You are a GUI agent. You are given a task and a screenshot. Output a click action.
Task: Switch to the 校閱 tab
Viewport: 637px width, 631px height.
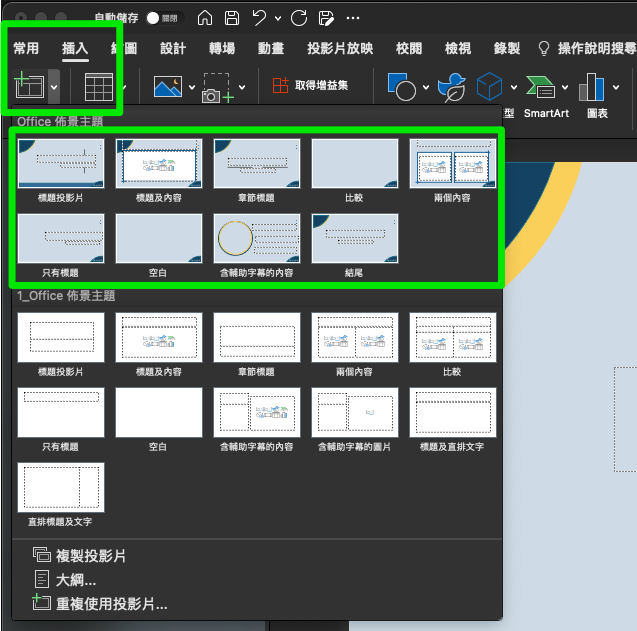click(409, 48)
